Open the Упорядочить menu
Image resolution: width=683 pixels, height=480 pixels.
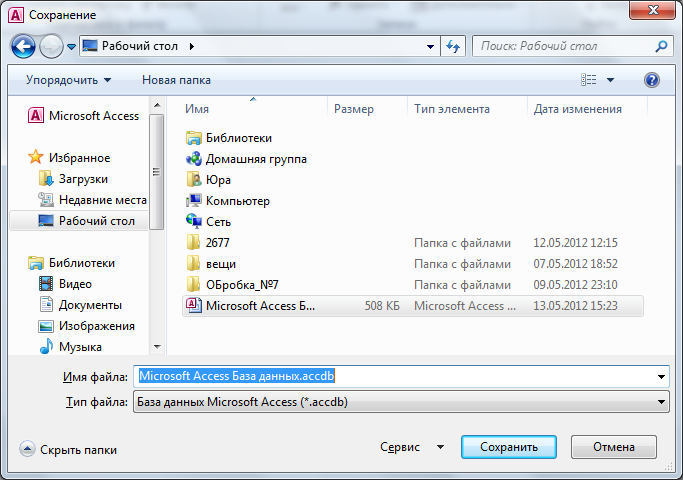tap(68, 80)
